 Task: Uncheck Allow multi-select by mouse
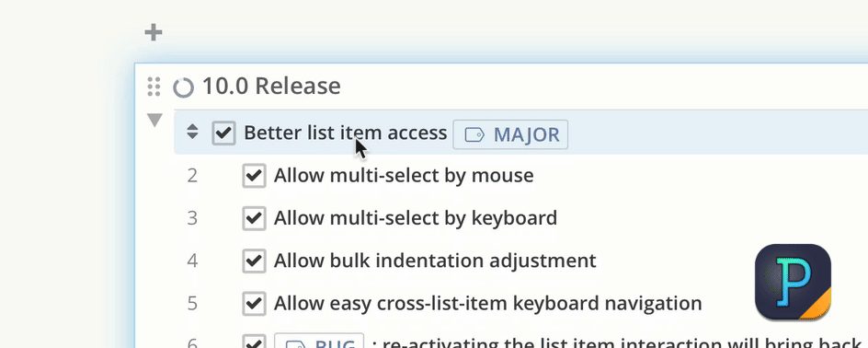[x=254, y=176]
